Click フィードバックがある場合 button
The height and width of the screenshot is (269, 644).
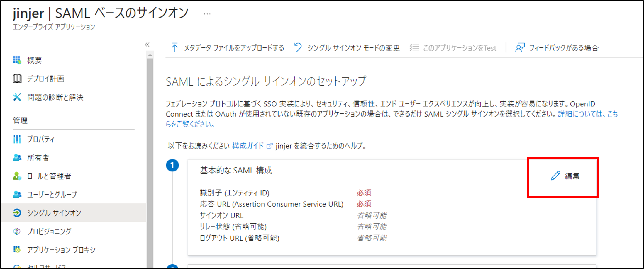pos(557,48)
